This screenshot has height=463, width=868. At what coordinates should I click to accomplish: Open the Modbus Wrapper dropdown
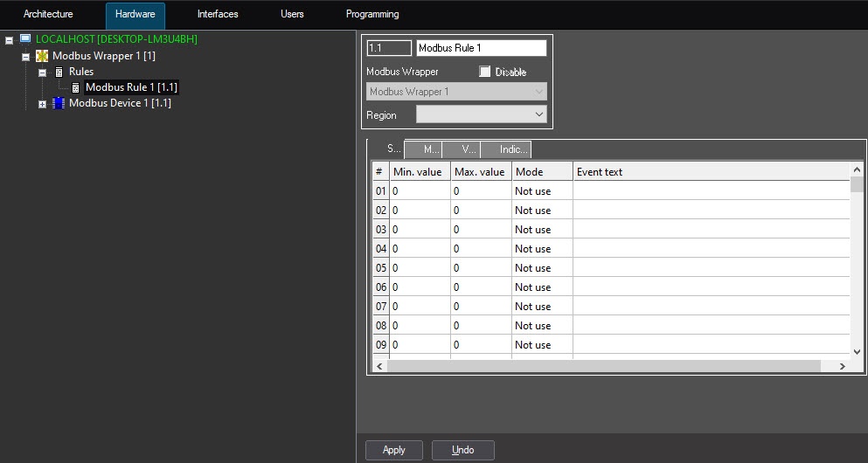[538, 92]
